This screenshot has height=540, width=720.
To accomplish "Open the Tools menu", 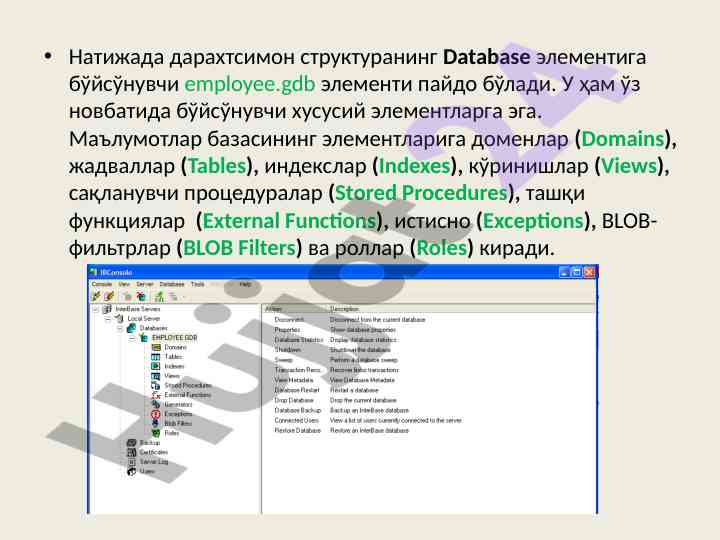I will 197,284.
